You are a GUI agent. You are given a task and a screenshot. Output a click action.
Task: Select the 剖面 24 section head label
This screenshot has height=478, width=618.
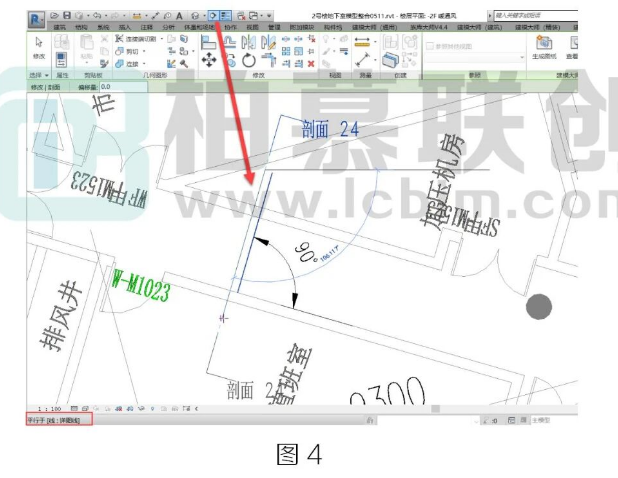coord(330,129)
